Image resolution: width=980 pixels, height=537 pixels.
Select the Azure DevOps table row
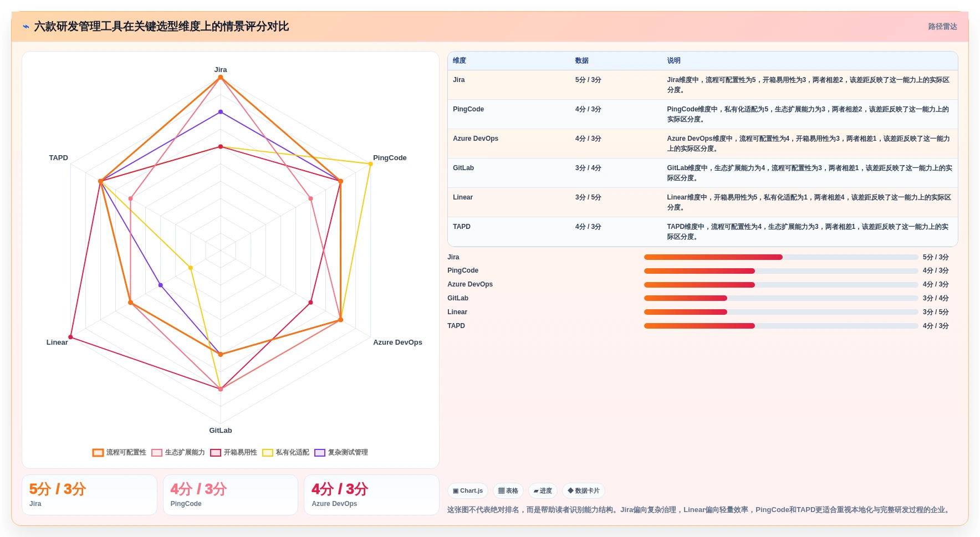click(x=703, y=144)
